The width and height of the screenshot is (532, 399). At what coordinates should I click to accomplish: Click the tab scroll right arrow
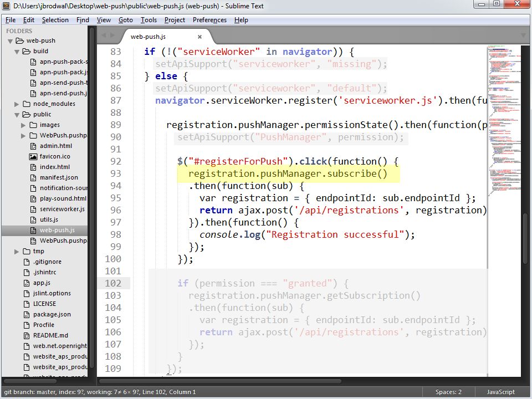pos(112,35)
